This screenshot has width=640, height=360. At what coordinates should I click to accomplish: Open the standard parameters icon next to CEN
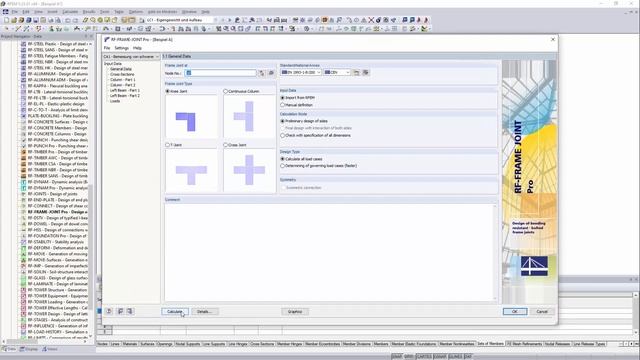[356, 72]
